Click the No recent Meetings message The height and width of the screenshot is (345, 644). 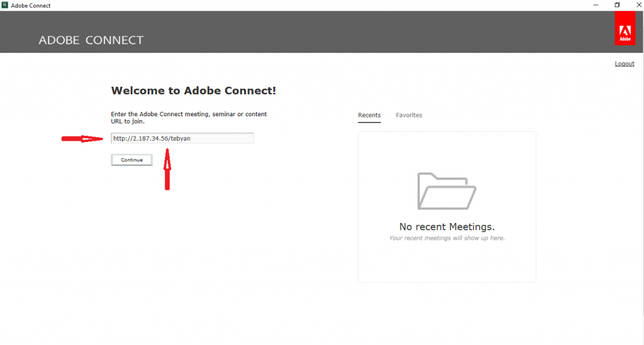[447, 226]
